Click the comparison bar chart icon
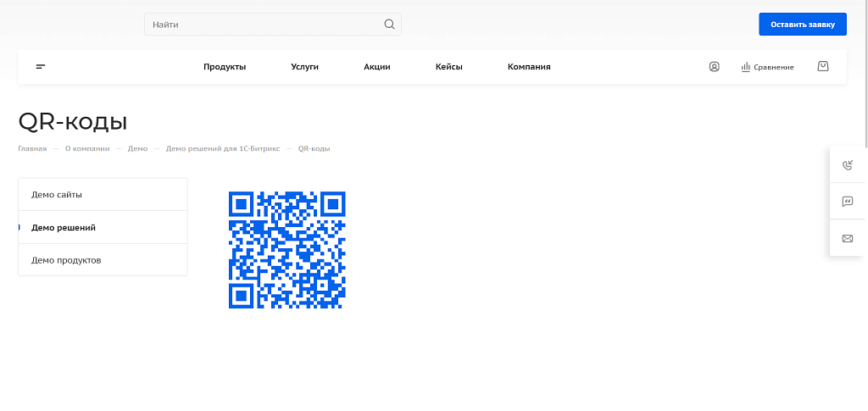868x411 pixels. click(745, 67)
